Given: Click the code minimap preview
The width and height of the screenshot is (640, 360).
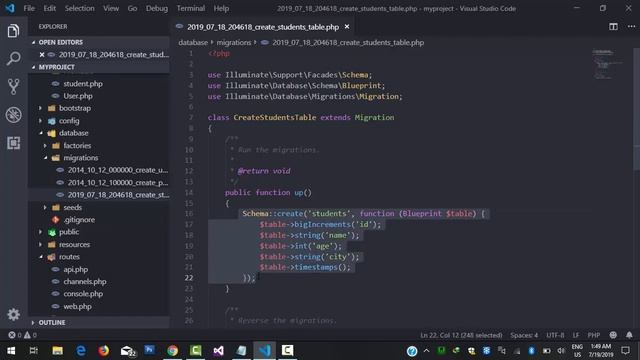Looking at the screenshot, I should [607, 64].
